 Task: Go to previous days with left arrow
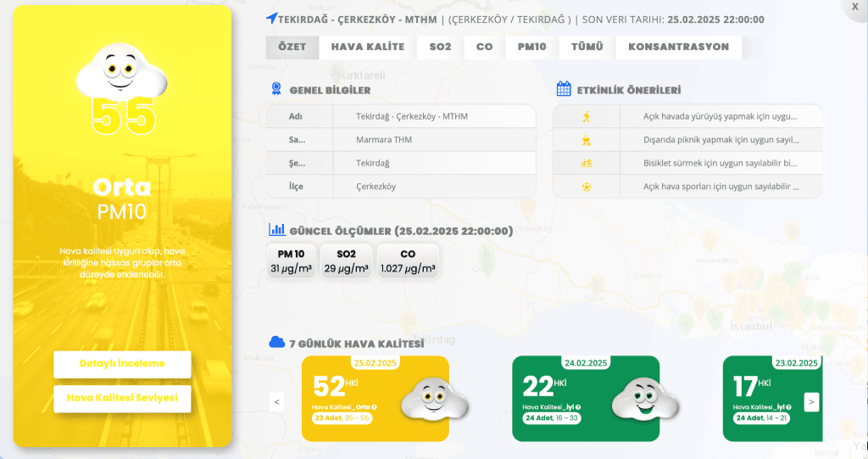277,402
